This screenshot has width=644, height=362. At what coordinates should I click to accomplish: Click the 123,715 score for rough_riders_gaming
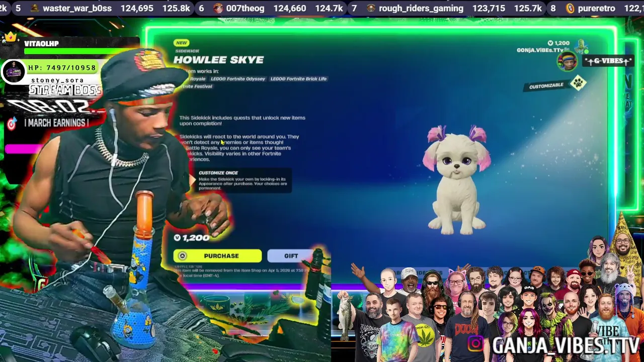[x=488, y=9]
